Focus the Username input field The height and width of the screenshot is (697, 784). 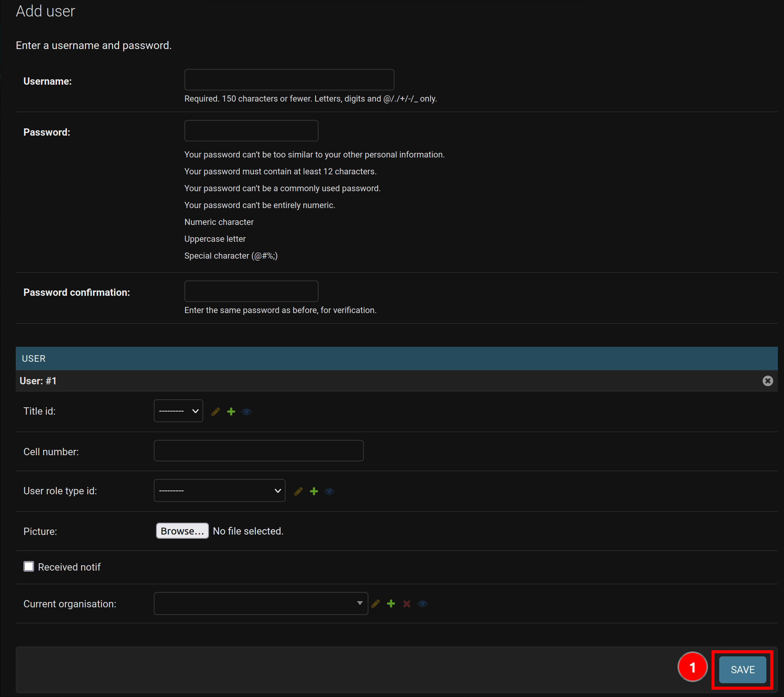pyautogui.click(x=289, y=80)
